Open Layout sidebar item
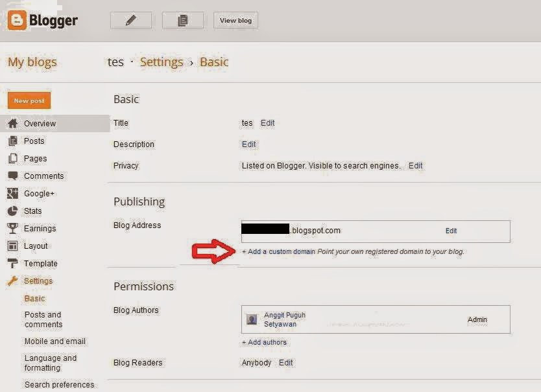This screenshot has height=392, width=541. (36, 246)
